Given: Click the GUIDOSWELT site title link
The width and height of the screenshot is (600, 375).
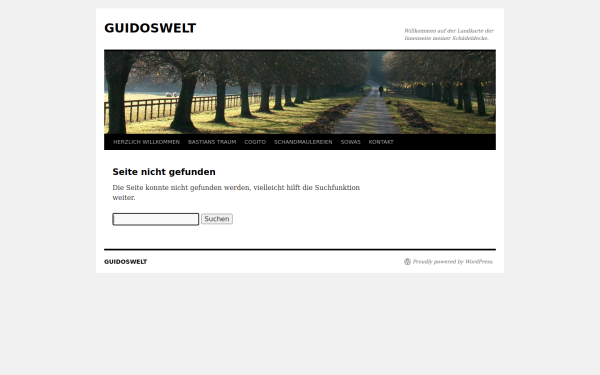Looking at the screenshot, I should (x=150, y=28).
